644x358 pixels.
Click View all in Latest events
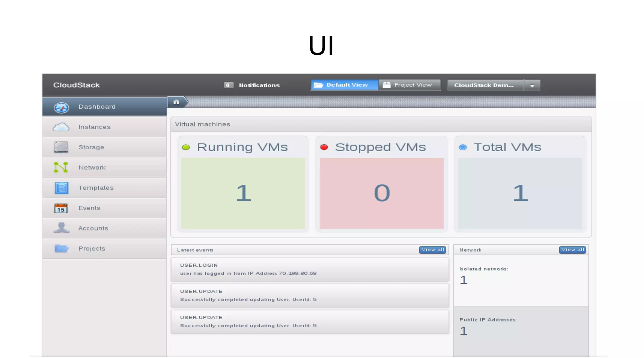(432, 250)
